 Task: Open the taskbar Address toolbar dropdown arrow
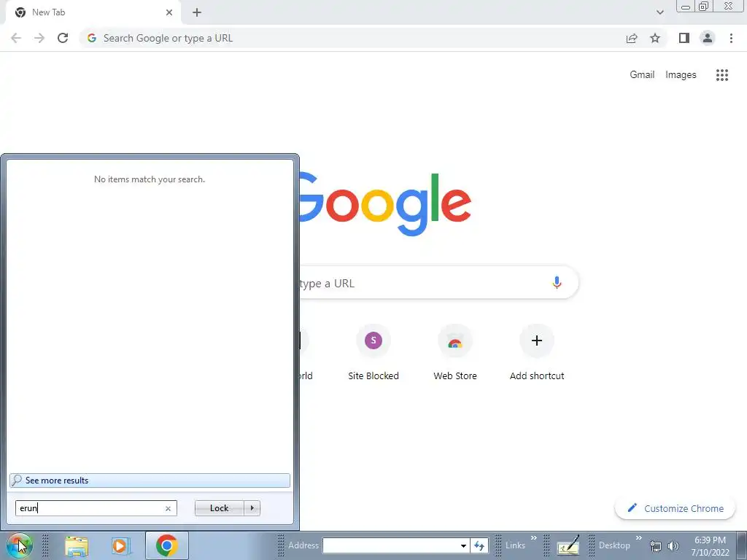pos(463,545)
